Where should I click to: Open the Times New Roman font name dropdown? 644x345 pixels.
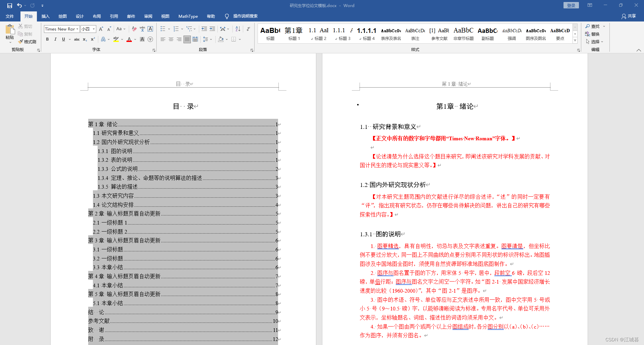click(x=77, y=29)
